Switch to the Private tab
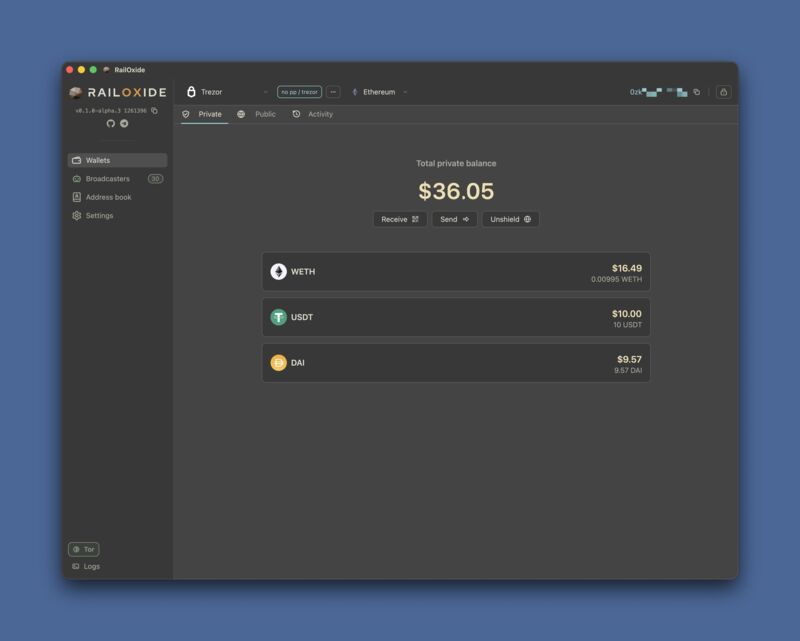The width and height of the screenshot is (800, 641). point(204,114)
